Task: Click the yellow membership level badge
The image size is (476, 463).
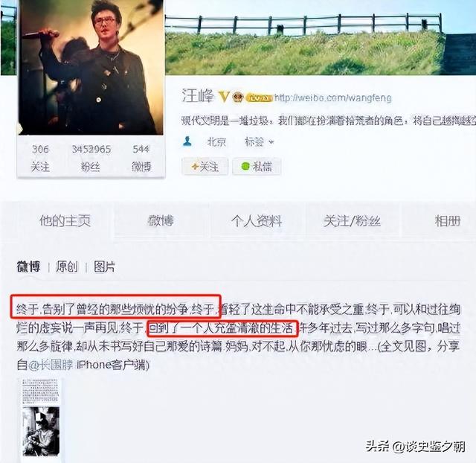Action: (259, 98)
